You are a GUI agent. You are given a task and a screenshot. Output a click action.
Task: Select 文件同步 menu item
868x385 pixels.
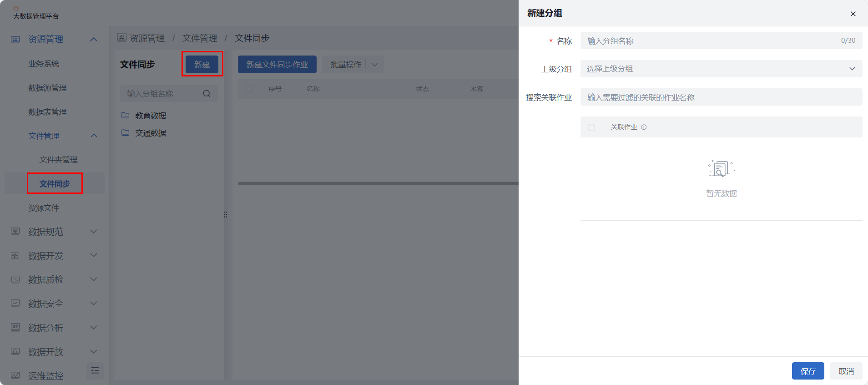coord(55,183)
